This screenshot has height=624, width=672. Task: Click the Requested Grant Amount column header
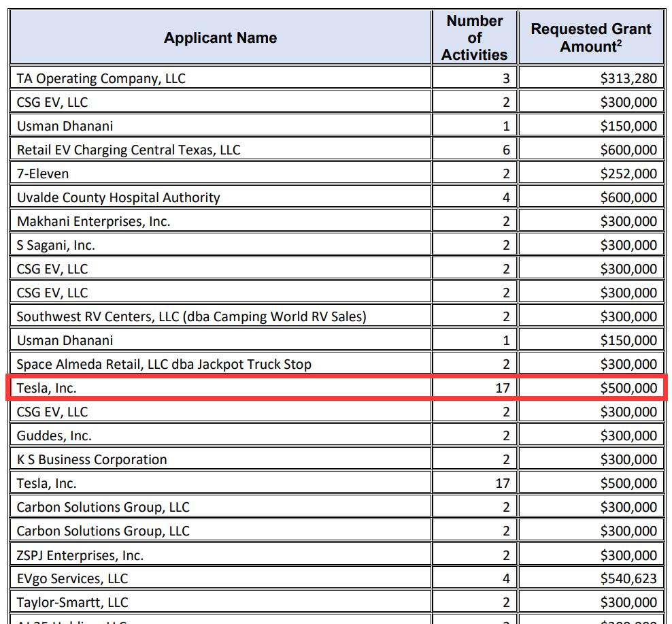coord(591,37)
